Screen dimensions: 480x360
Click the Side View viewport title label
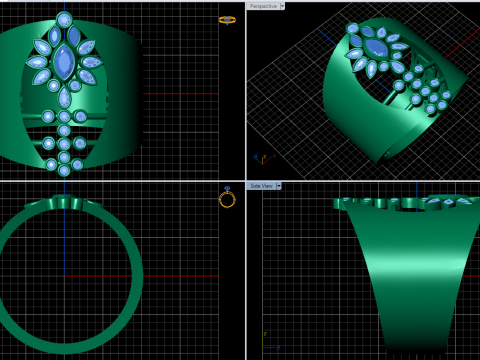tap(261, 186)
